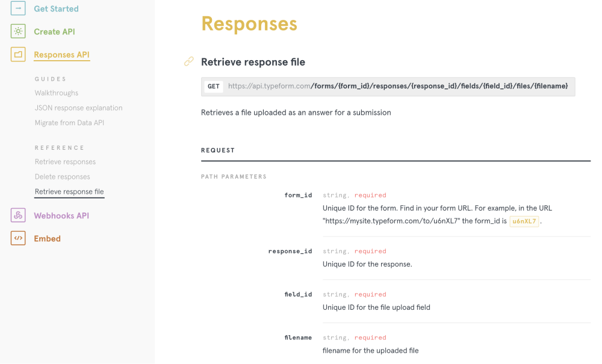View the Delete responses reference
The image size is (602, 364).
click(x=63, y=176)
